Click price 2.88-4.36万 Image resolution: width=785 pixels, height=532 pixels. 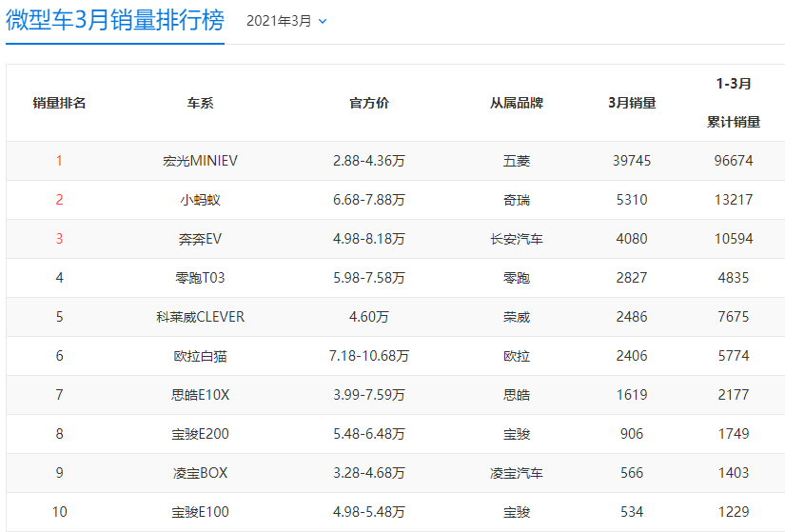(x=369, y=161)
